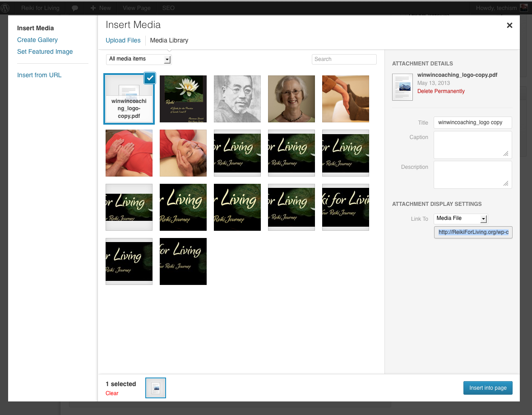Click the Caption text area
Viewport: 532px width, 415px height.
pos(472,145)
